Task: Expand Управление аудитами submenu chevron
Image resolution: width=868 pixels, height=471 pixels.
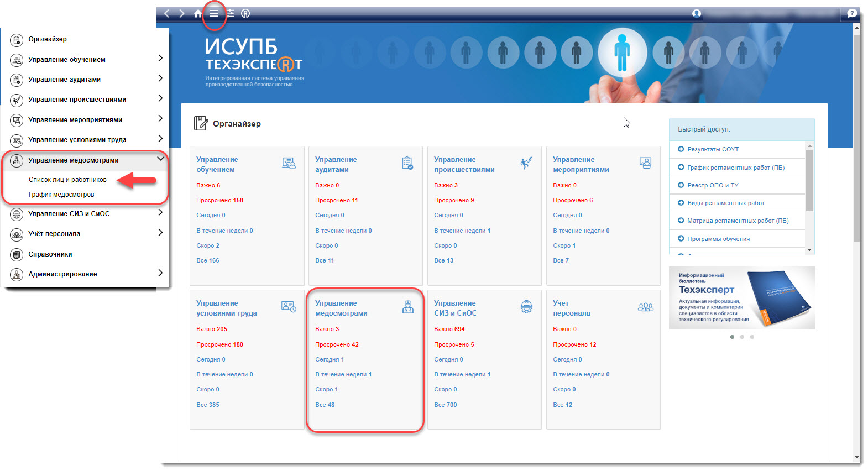Action: tap(160, 78)
